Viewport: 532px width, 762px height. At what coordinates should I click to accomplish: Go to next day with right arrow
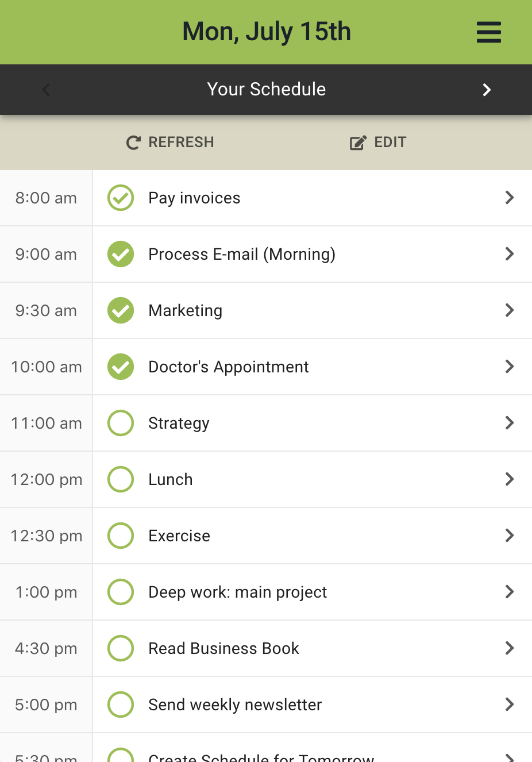coord(487,90)
